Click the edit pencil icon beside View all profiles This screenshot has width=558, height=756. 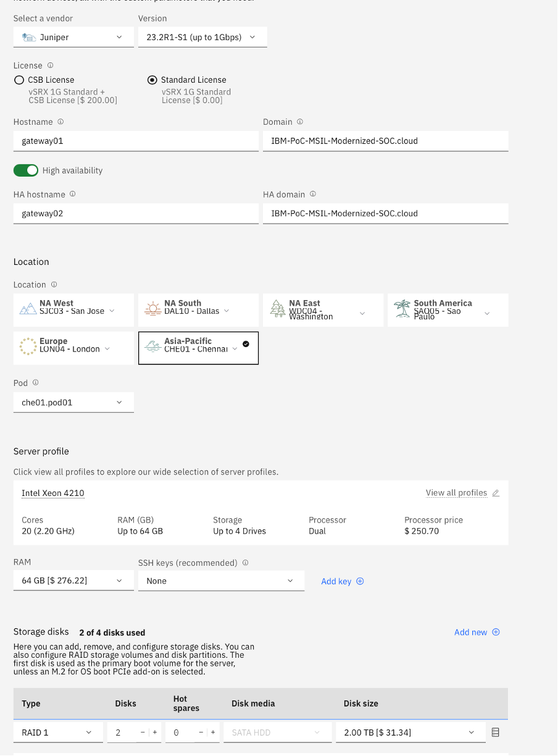point(496,493)
